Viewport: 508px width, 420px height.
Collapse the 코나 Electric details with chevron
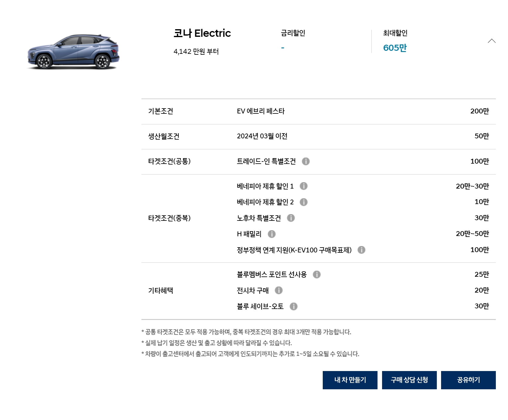[492, 41]
